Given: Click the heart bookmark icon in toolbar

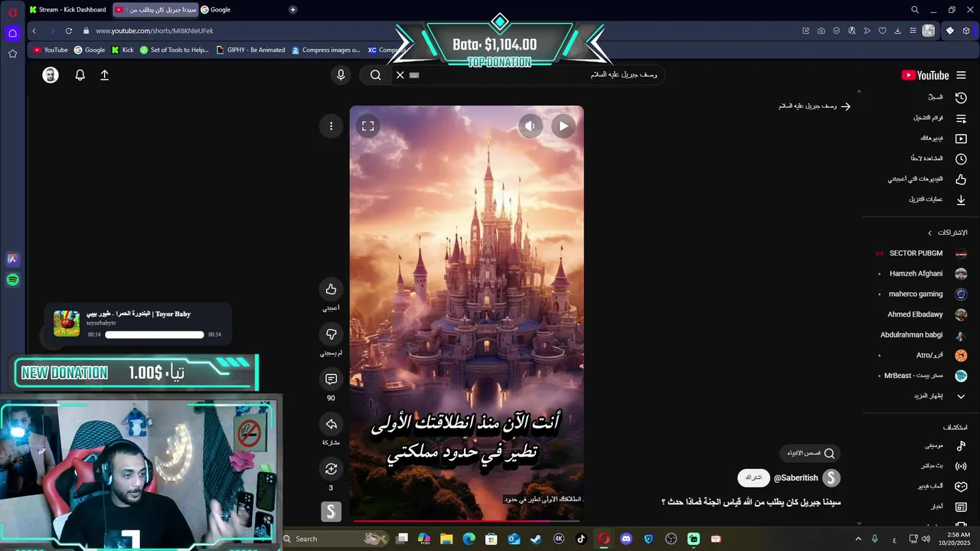Looking at the screenshot, I should [882, 31].
